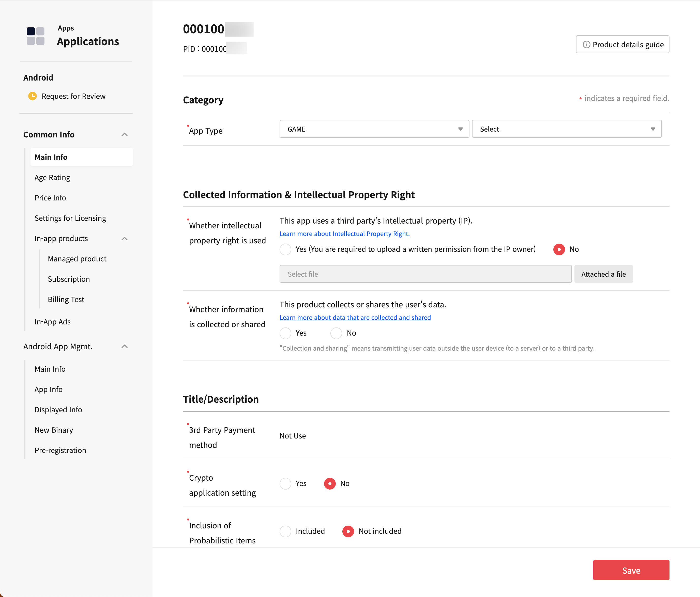Collapse the Common Info section chevron
700x597 pixels.
[124, 135]
